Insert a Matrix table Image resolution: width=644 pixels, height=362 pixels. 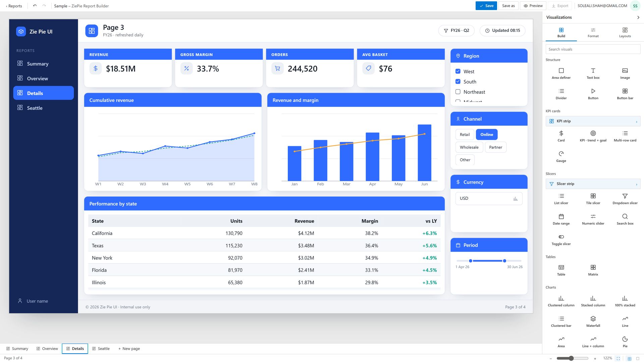(593, 270)
